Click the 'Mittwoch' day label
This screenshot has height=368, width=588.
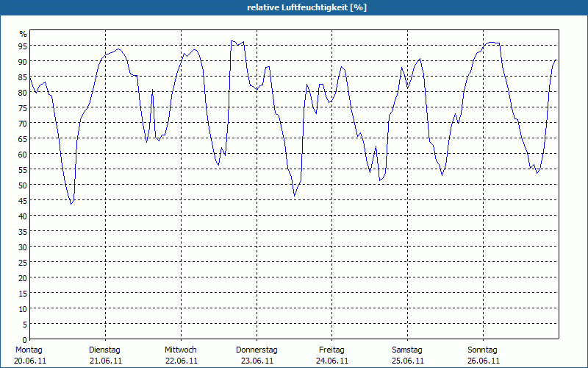pos(180,350)
